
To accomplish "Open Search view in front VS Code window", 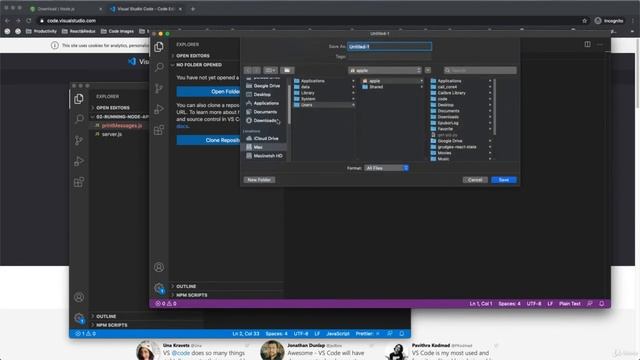I will point(159,67).
